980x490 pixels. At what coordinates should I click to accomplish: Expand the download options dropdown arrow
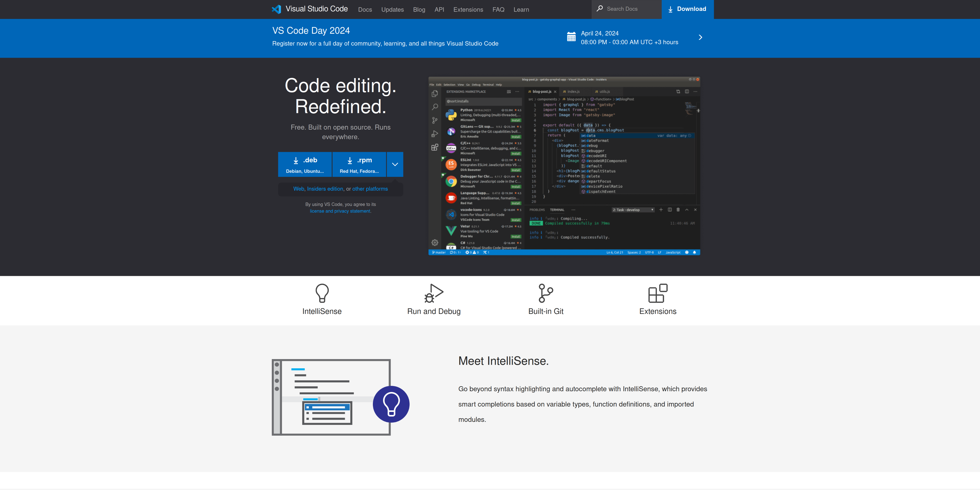395,164
